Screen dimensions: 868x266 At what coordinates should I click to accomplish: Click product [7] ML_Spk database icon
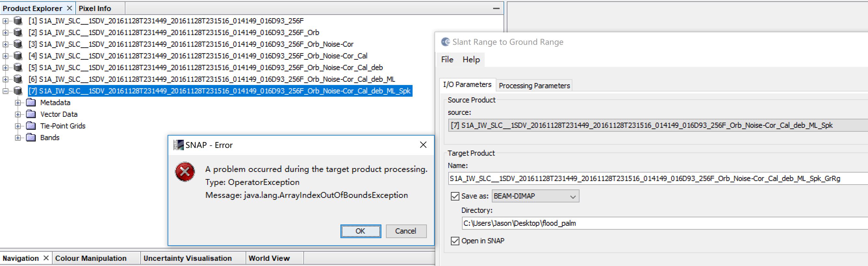click(x=18, y=91)
